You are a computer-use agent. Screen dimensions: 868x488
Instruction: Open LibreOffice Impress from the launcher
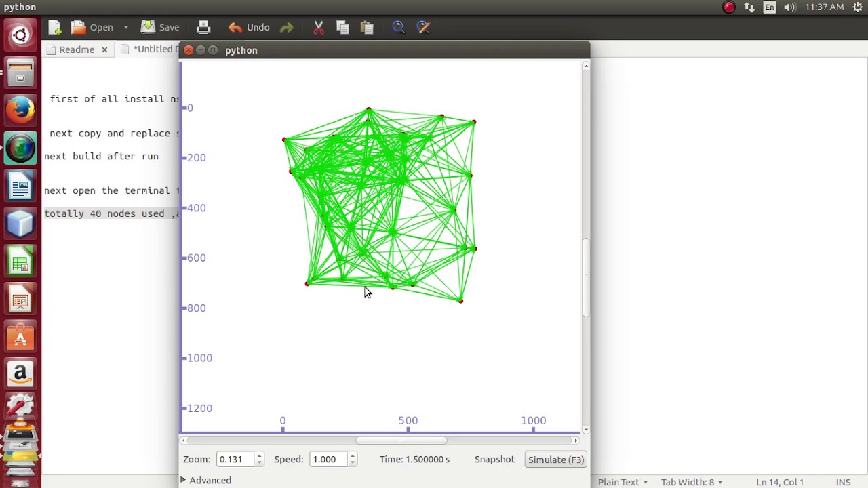[x=20, y=299]
